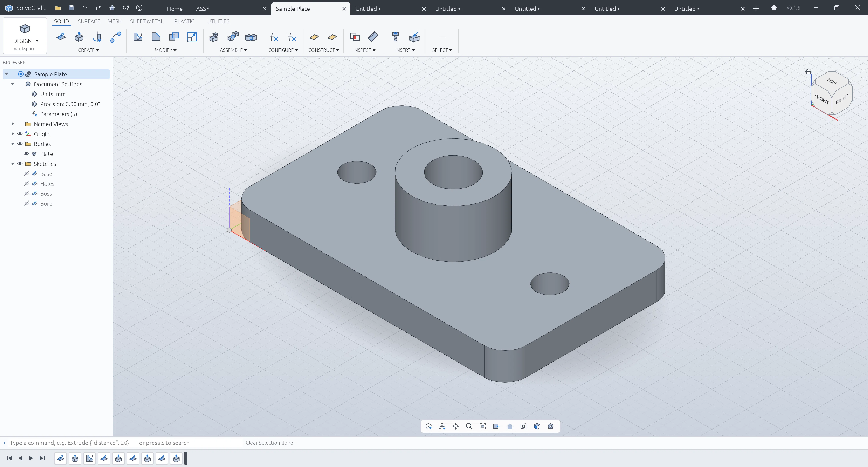868x467 pixels.
Task: Click the Joint icon in ASSEMBLE group
Action: pos(233,37)
